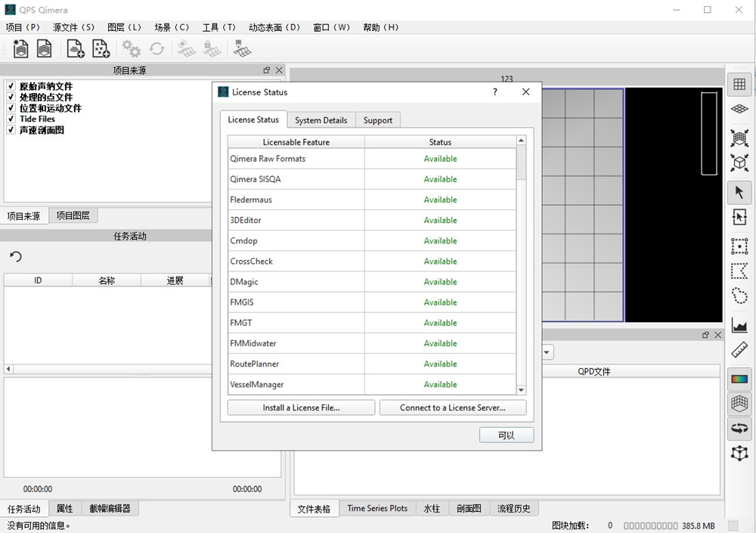Click the Available status for RoutePlanner
Viewport: 756px width, 533px height.
(440, 364)
